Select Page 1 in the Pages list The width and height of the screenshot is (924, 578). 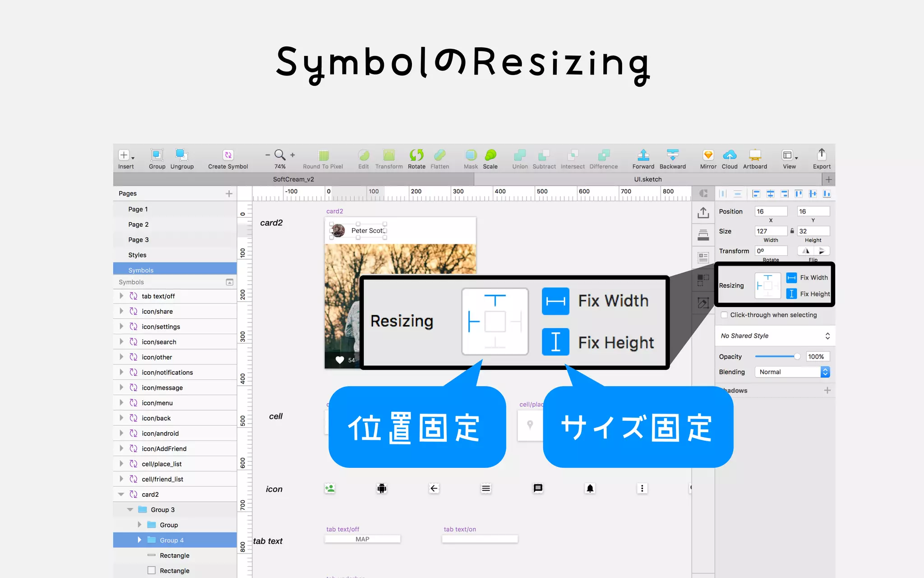coord(175,209)
